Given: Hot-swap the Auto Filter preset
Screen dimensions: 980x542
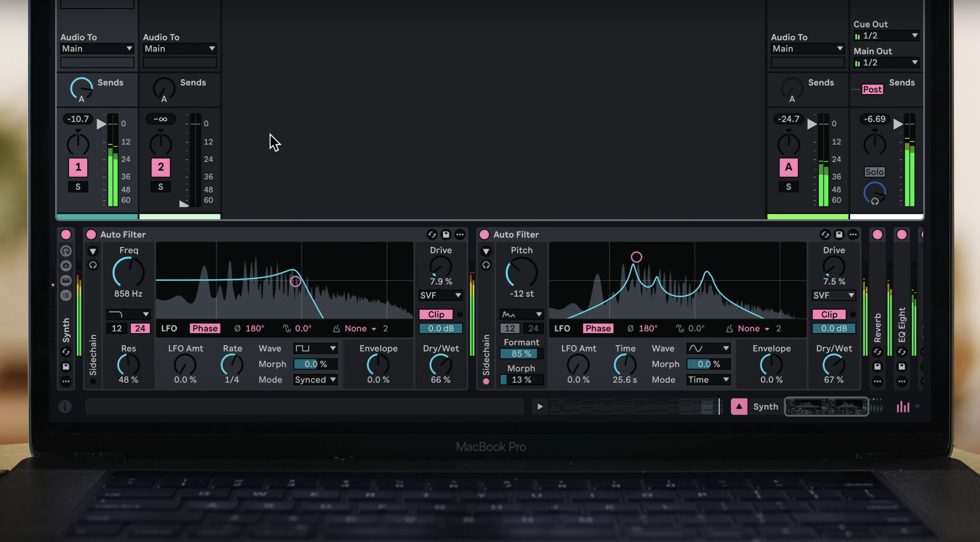Looking at the screenshot, I should point(432,234).
